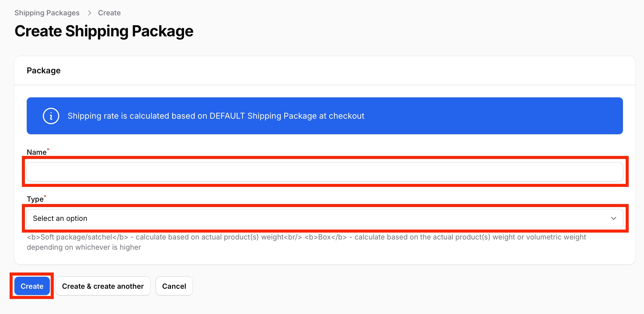Click the red asterisk beside Type

pyautogui.click(x=45, y=196)
